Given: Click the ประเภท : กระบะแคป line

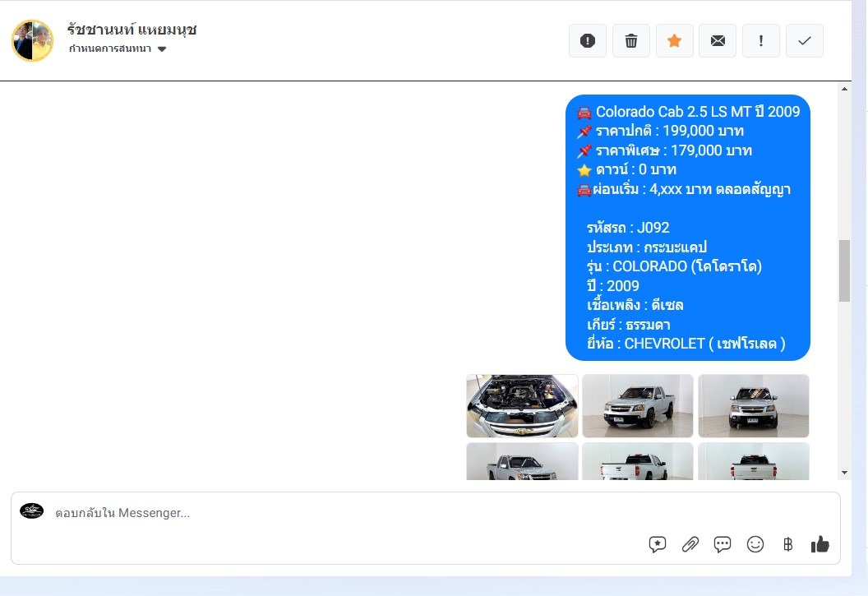Looking at the screenshot, I should coord(647,247).
